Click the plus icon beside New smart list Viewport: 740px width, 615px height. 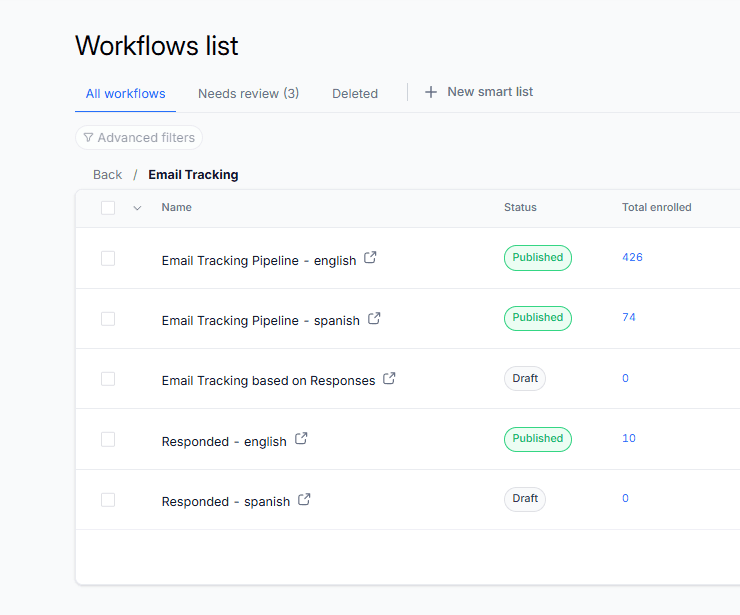(430, 92)
